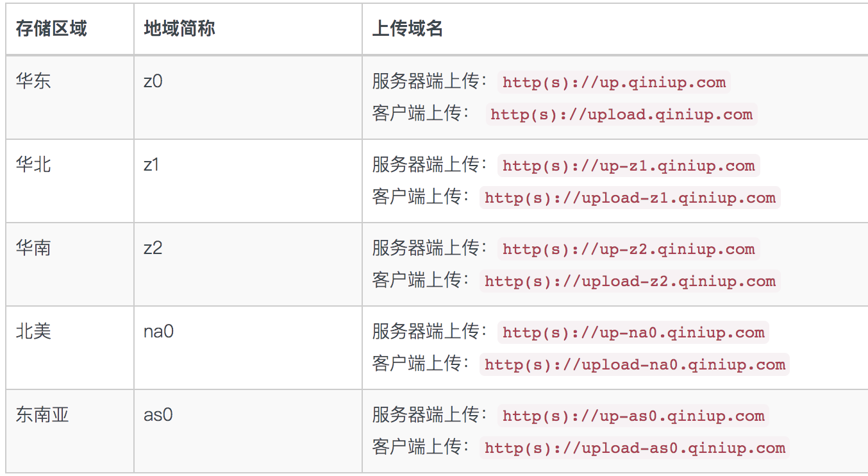Select the up-z1.qiniup.com server URL
This screenshot has width=868, height=476.
click(628, 166)
